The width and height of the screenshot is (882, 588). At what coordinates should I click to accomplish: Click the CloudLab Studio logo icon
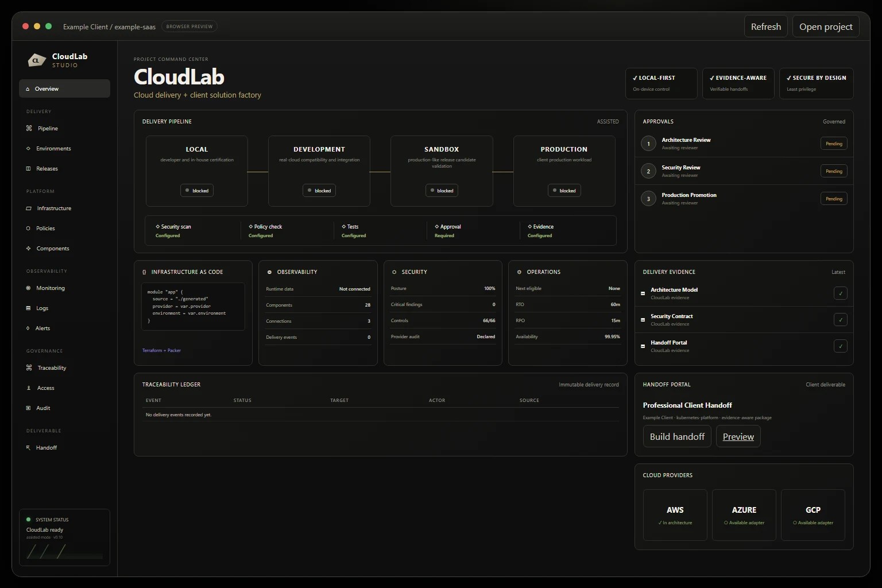click(37, 60)
